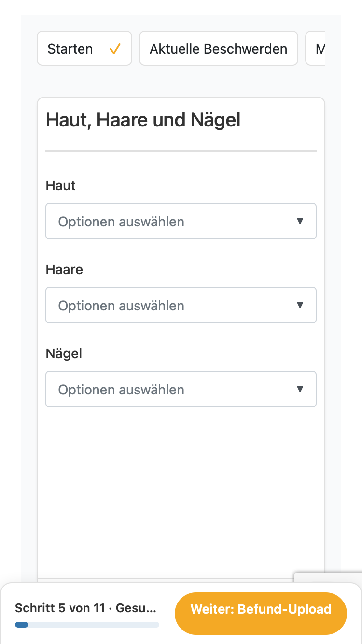Click the reCAPTCHA badge at right edge

click(328, 577)
